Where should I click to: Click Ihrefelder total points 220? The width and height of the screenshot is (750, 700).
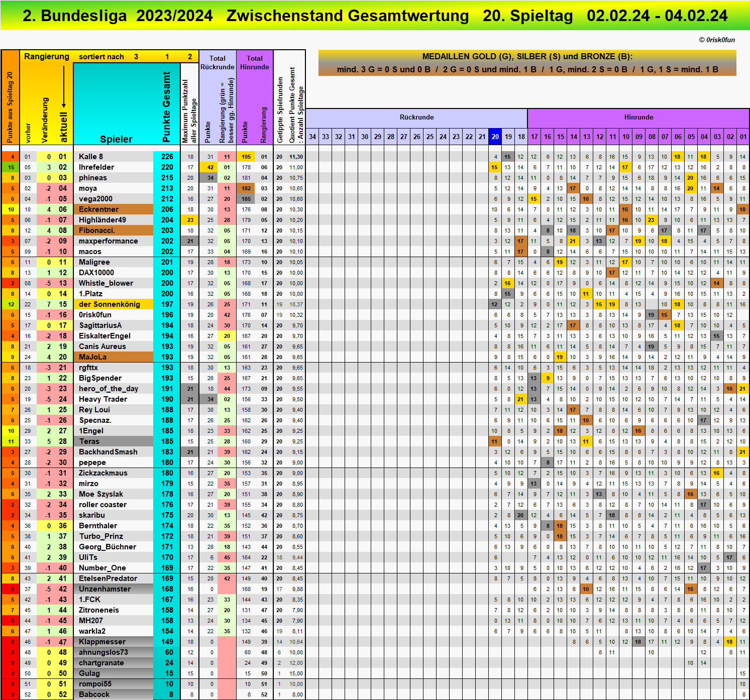coord(167,167)
